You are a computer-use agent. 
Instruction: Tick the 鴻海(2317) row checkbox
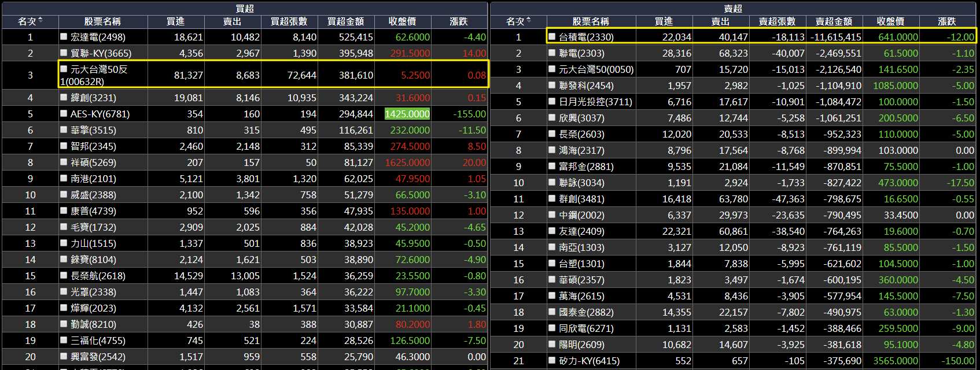pyautogui.click(x=552, y=150)
